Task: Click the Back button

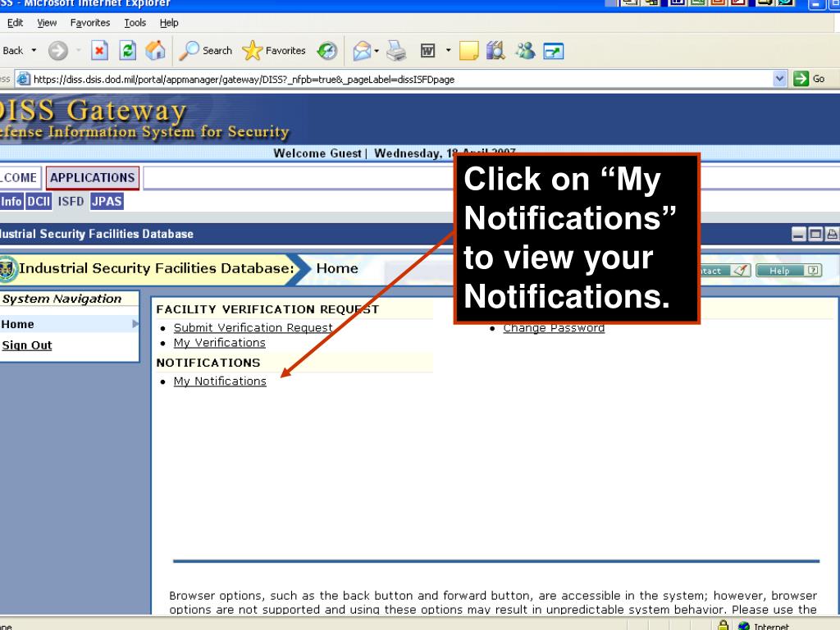Action: (13, 50)
